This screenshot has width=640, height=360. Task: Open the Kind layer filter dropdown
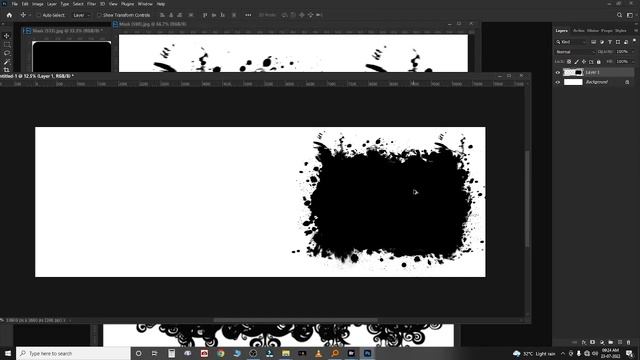tap(571, 42)
